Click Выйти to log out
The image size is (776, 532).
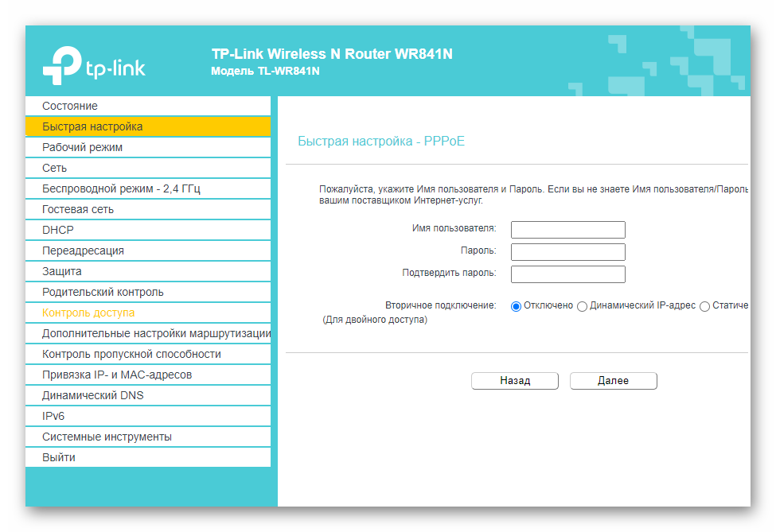coord(59,457)
